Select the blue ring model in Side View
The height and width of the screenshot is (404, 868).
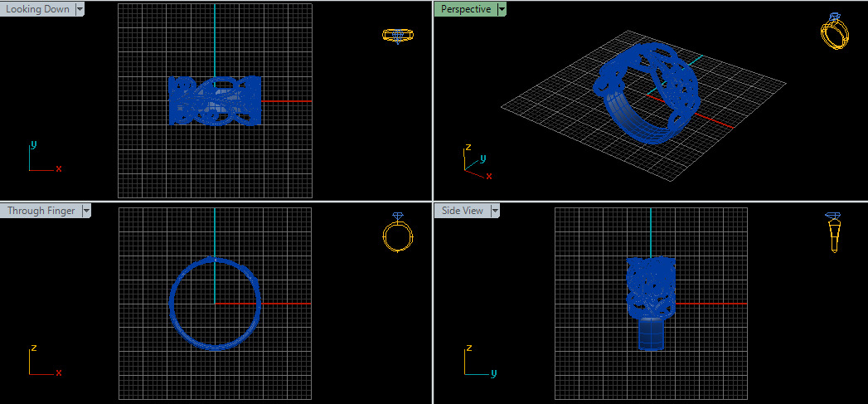point(651,303)
